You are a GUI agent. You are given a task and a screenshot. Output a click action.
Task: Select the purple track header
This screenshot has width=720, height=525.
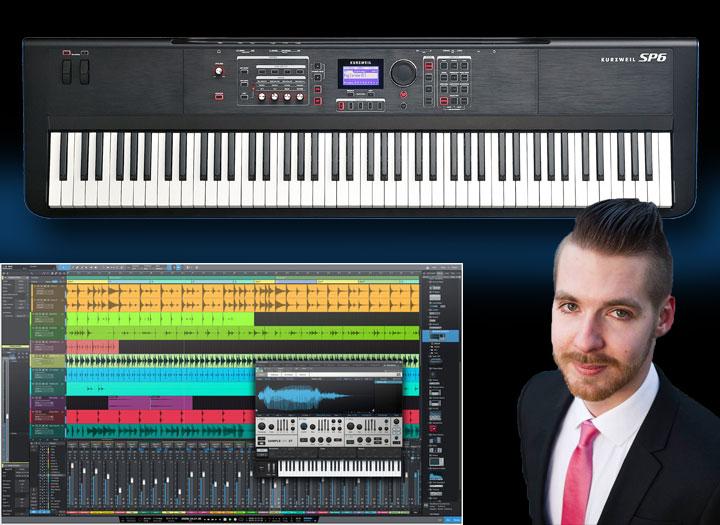tap(48, 403)
